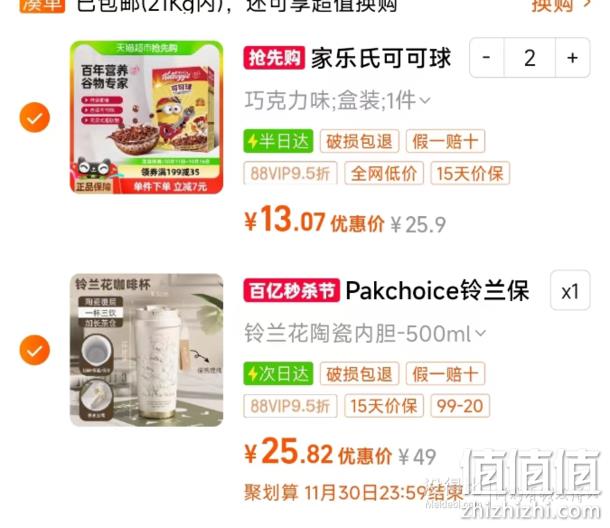Image resolution: width=610 pixels, height=528 pixels.
Task: Tap 15天价保 badge under coffee cup
Action: (x=384, y=406)
